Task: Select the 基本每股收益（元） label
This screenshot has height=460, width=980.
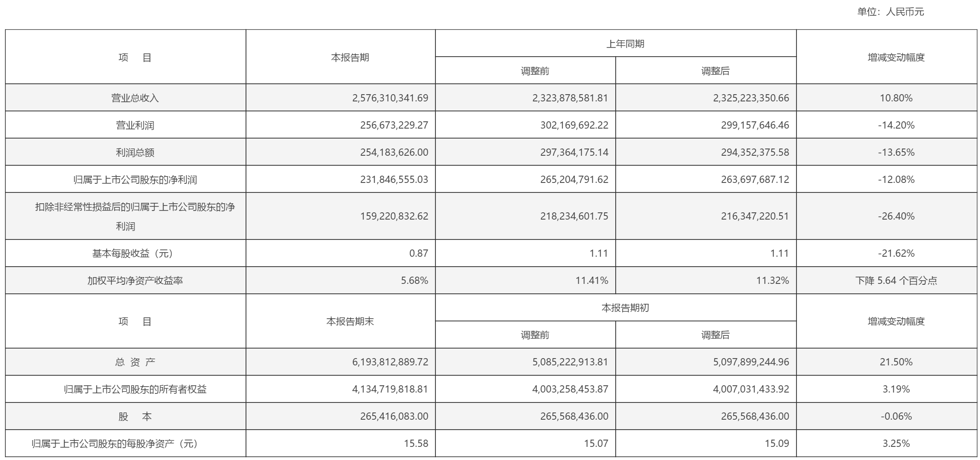Action: [x=133, y=253]
